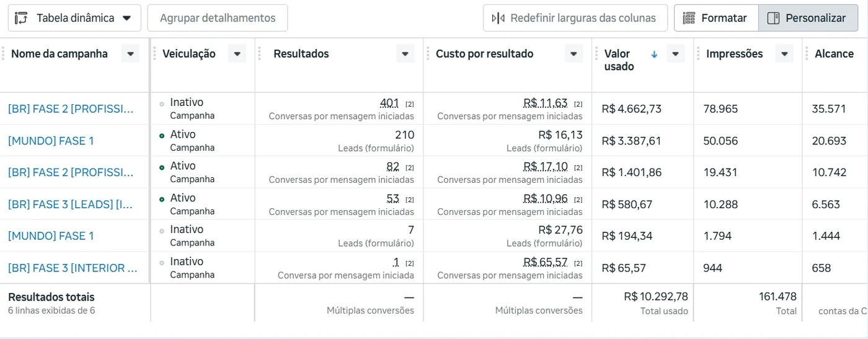This screenshot has height=339, width=868.
Task: Open Impressões column dropdown arrow
Action: click(784, 54)
